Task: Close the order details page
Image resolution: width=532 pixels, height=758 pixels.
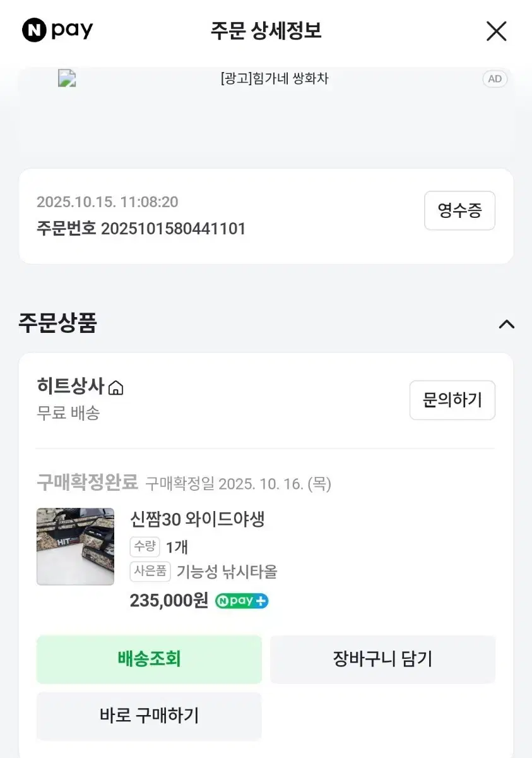Action: (x=496, y=31)
